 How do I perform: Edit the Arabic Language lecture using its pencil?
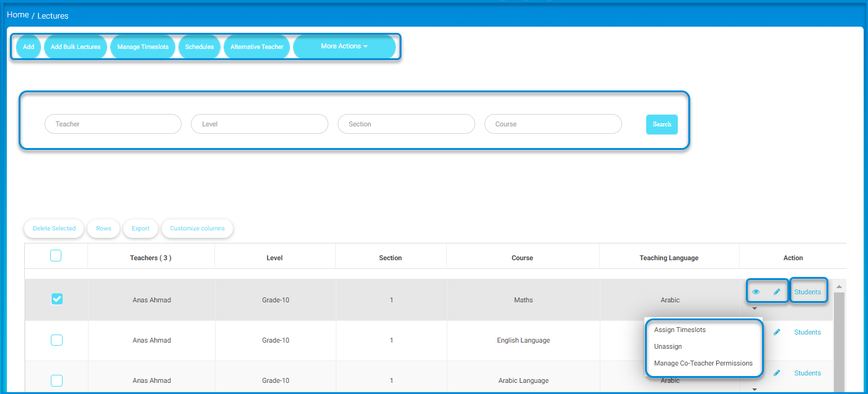777,373
